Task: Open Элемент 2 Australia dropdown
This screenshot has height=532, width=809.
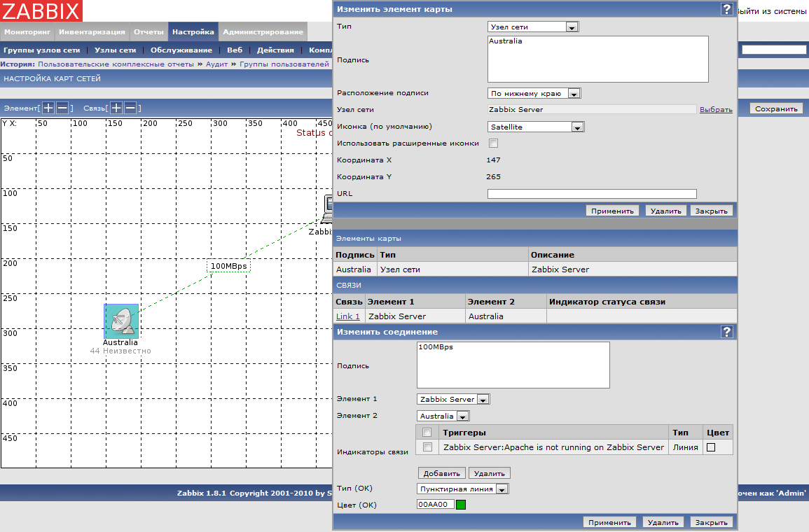Action: [443, 416]
